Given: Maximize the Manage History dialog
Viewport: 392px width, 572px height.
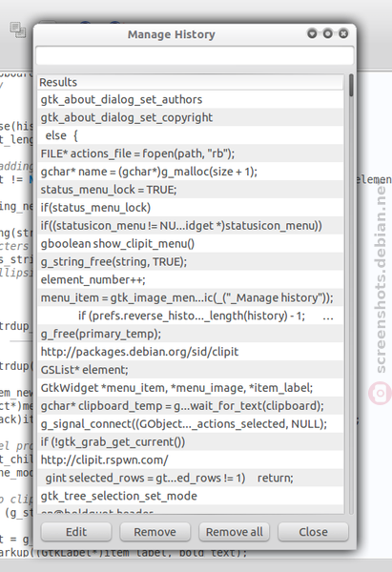Looking at the screenshot, I should click(328, 34).
